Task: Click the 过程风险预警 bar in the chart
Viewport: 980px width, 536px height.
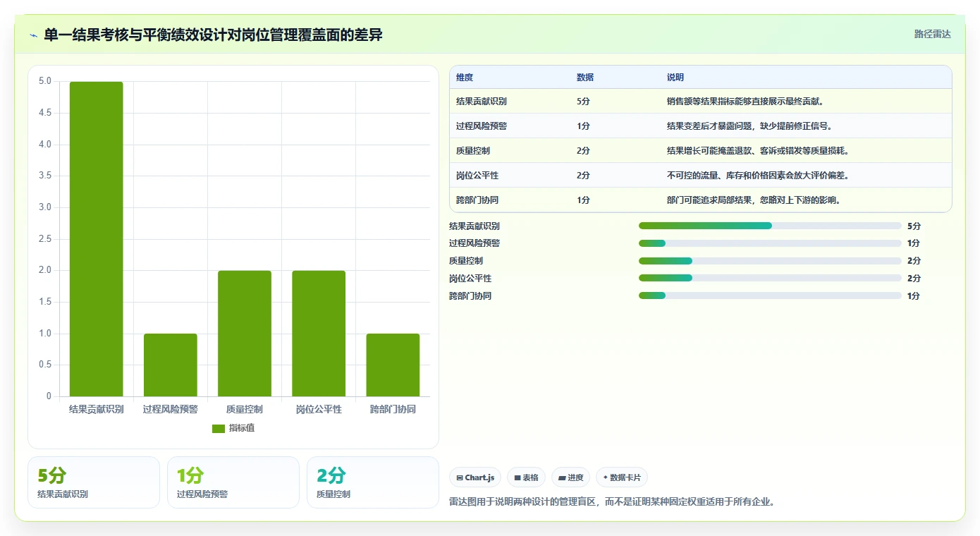Action: pos(171,365)
